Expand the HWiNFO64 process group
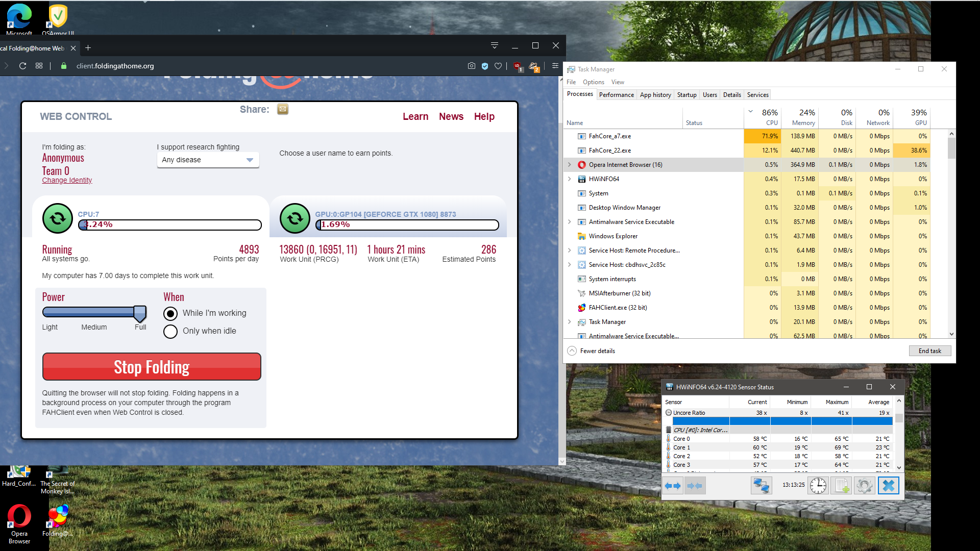Image resolution: width=980 pixels, height=551 pixels. coord(570,179)
